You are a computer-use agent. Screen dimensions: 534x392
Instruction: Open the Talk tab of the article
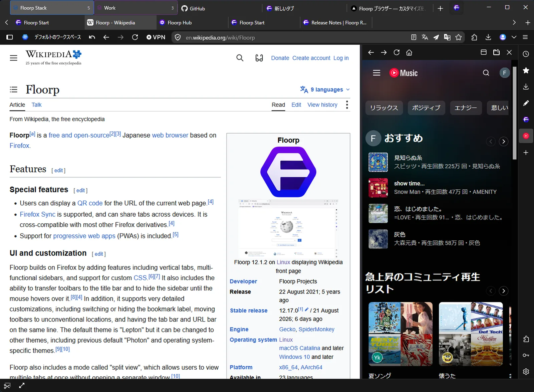pos(36,105)
